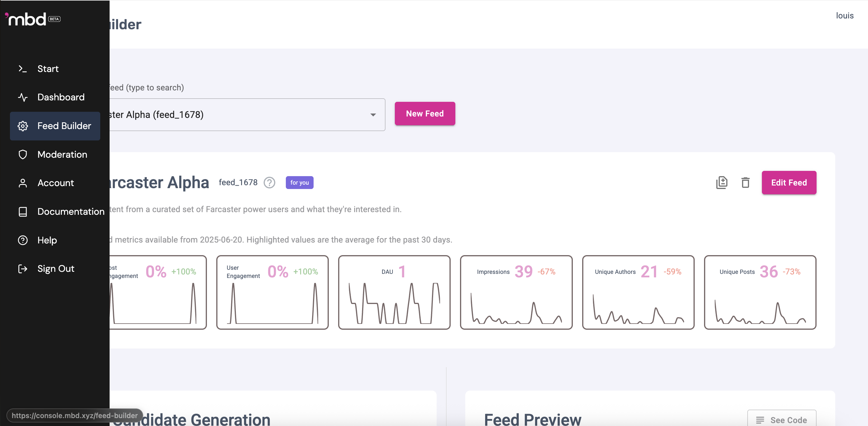Click the 'for you' feed tag
Viewport: 868px width, 426px height.
click(299, 183)
